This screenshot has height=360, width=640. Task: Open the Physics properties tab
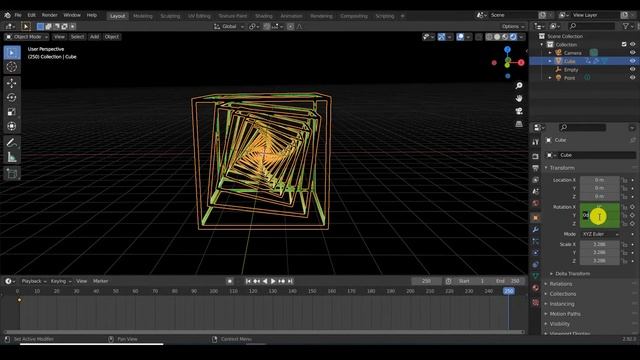[x=536, y=253]
